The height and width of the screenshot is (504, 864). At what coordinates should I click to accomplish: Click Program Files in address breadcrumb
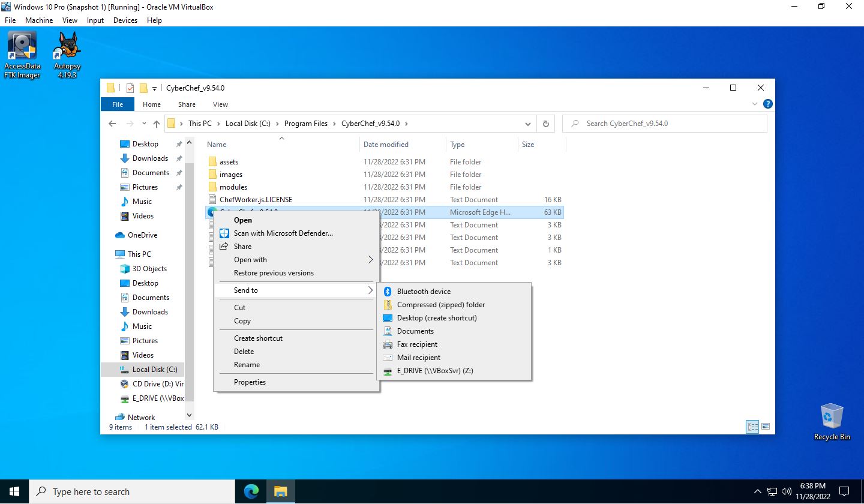click(x=306, y=124)
